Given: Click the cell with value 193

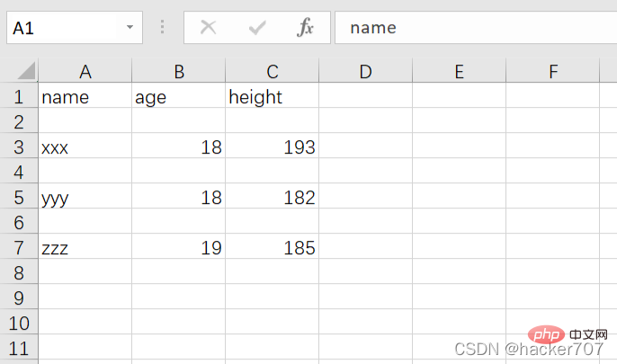Looking at the screenshot, I should coord(272,147).
